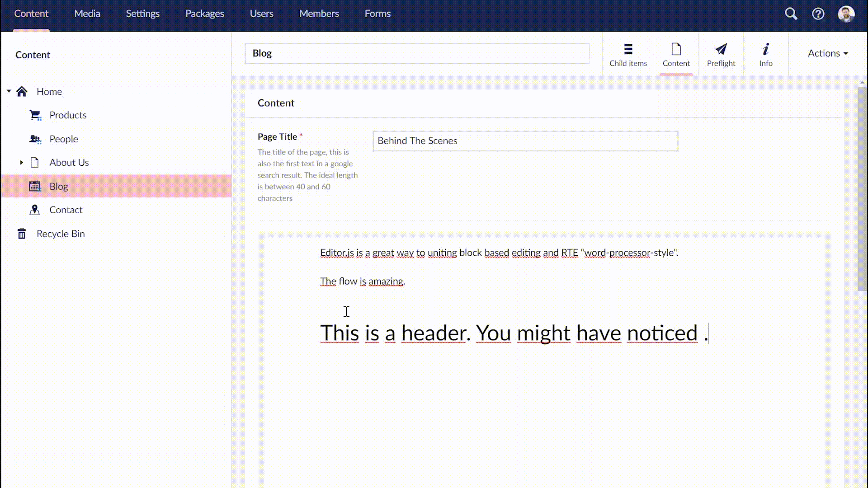868x488 pixels.
Task: Expand the About Us tree node
Action: [21, 162]
